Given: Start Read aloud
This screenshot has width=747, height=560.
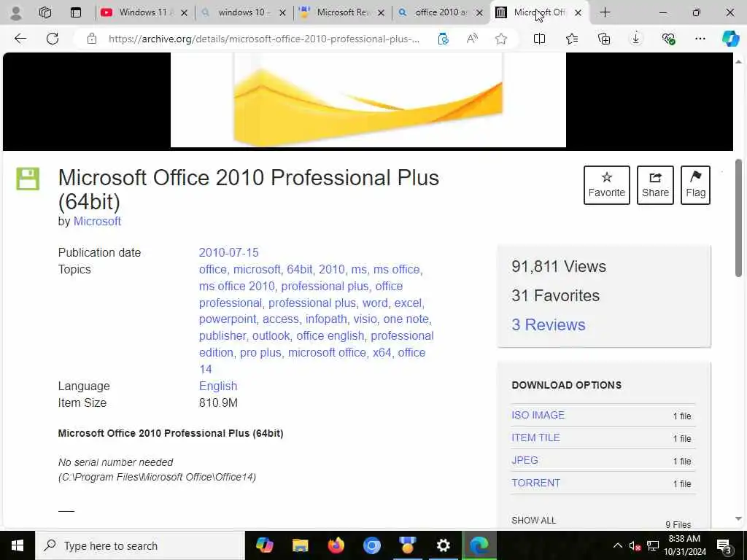Looking at the screenshot, I should coord(472,39).
